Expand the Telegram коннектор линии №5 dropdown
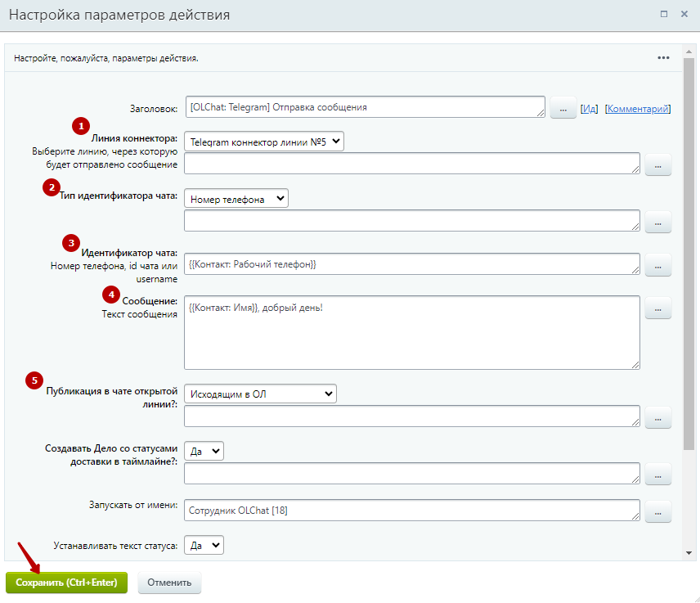Screen dimensions: 700x603 click(x=264, y=142)
